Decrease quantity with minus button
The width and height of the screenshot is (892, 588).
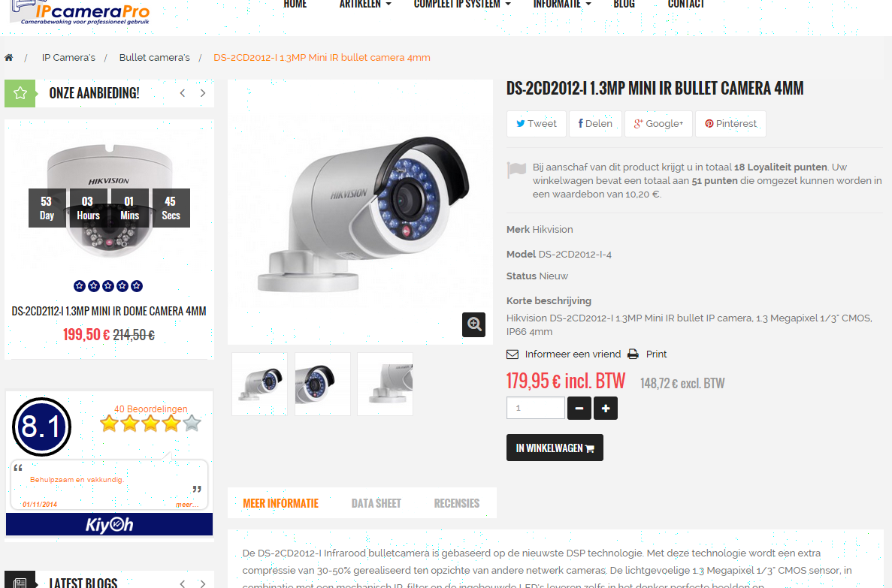click(579, 409)
